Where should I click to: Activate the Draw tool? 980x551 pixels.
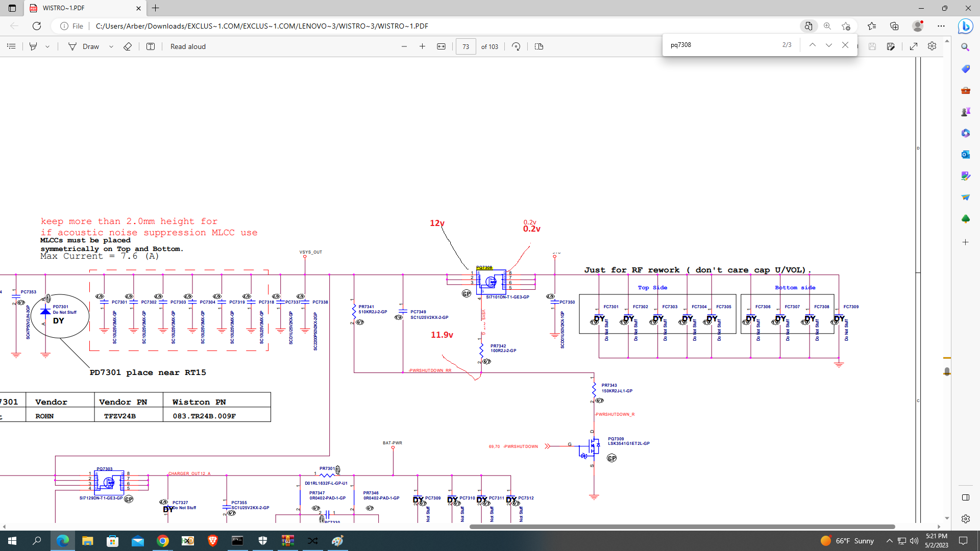tap(84, 46)
